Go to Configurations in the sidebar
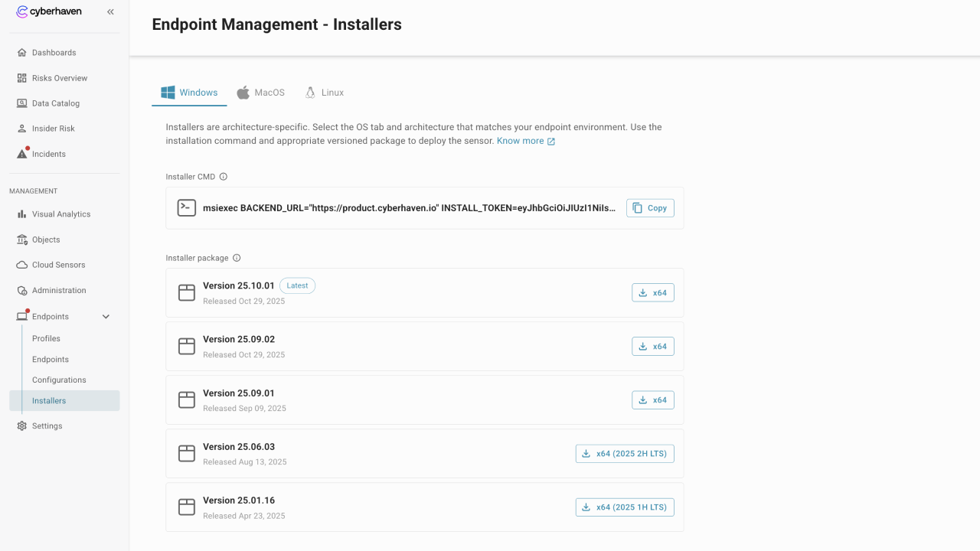This screenshot has height=551, width=980. pyautogui.click(x=59, y=380)
